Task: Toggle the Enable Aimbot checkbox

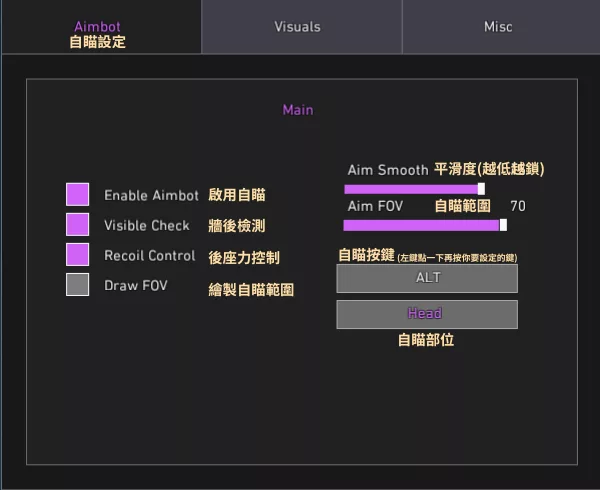Action: tap(77, 195)
